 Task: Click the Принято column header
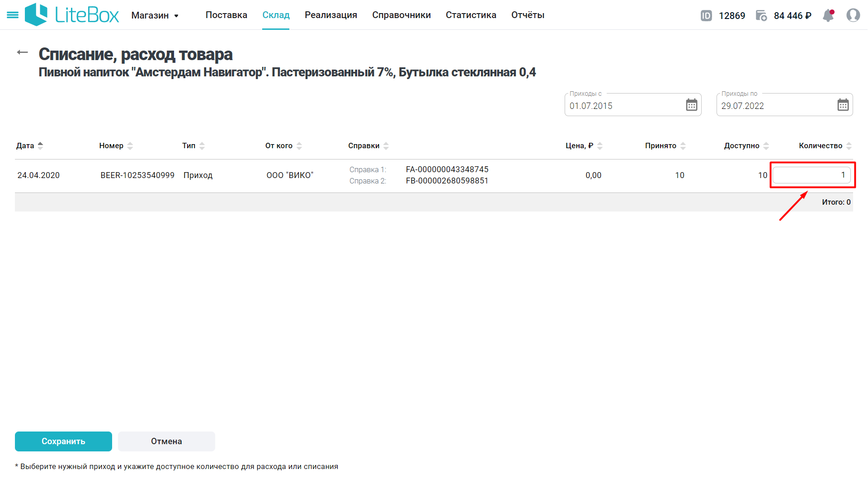(x=660, y=145)
